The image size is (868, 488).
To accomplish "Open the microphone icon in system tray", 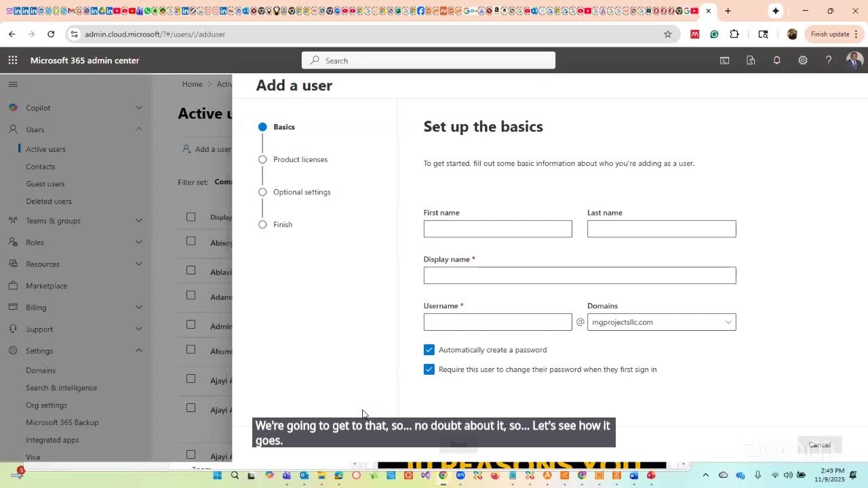I will (x=757, y=475).
